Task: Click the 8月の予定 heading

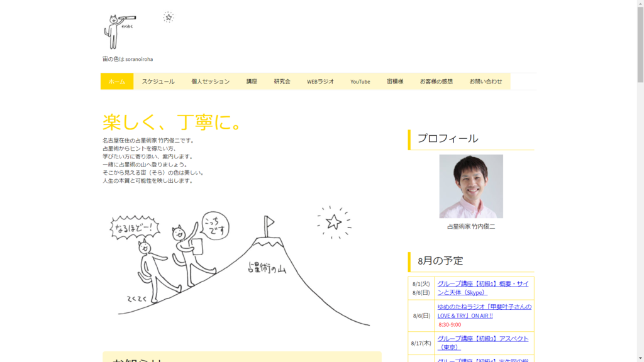Action: [440, 261]
